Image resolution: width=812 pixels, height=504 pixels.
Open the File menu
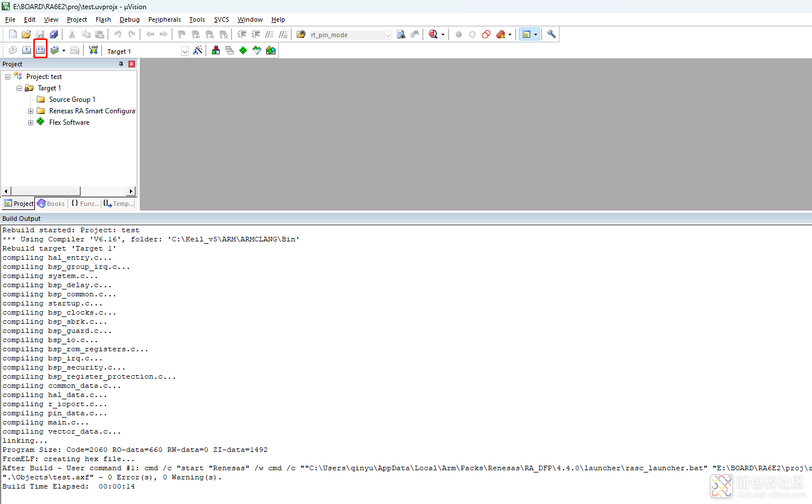pyautogui.click(x=10, y=19)
